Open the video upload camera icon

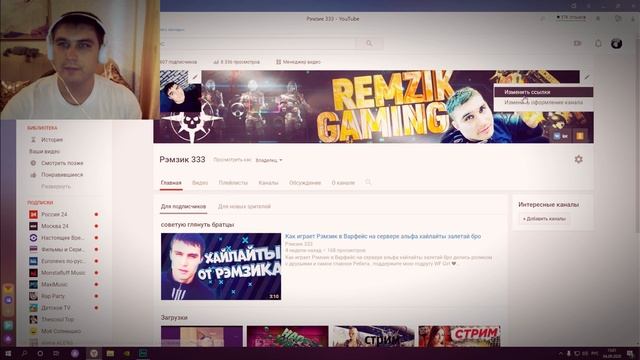pos(577,43)
